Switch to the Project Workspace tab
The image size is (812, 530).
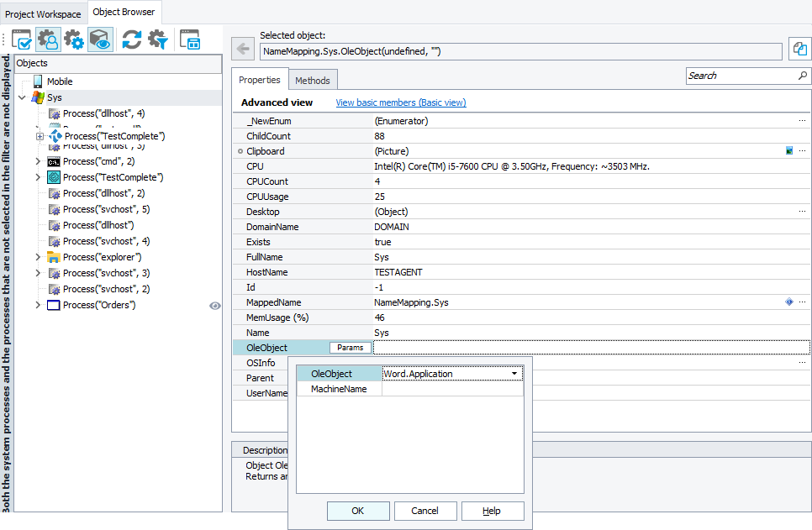(x=42, y=13)
